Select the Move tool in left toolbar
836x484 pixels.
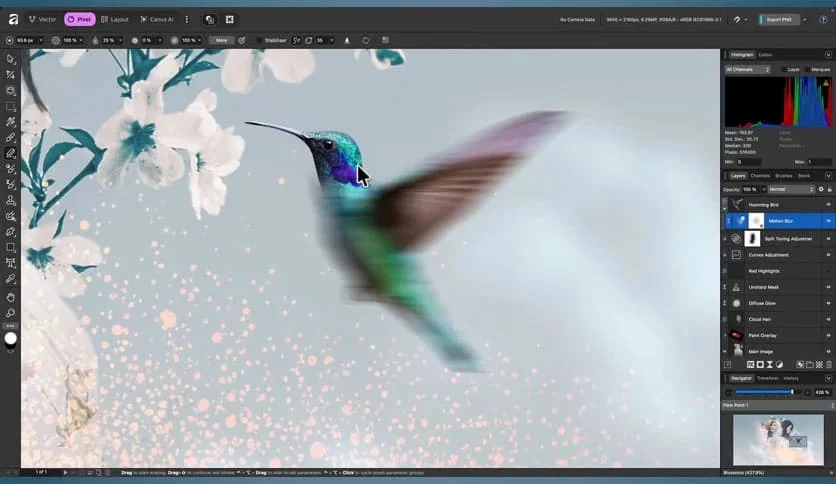pyautogui.click(x=11, y=60)
